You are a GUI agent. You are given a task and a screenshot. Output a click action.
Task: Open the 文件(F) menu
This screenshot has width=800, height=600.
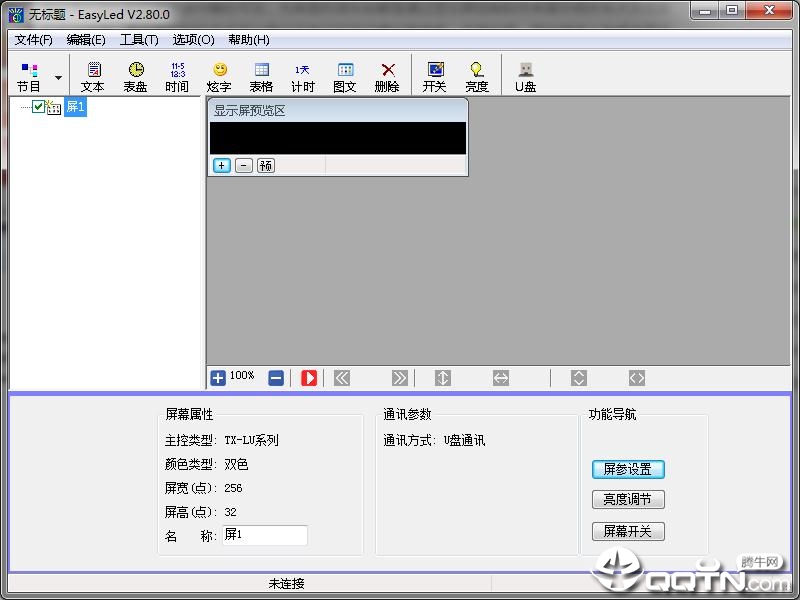click(x=34, y=40)
